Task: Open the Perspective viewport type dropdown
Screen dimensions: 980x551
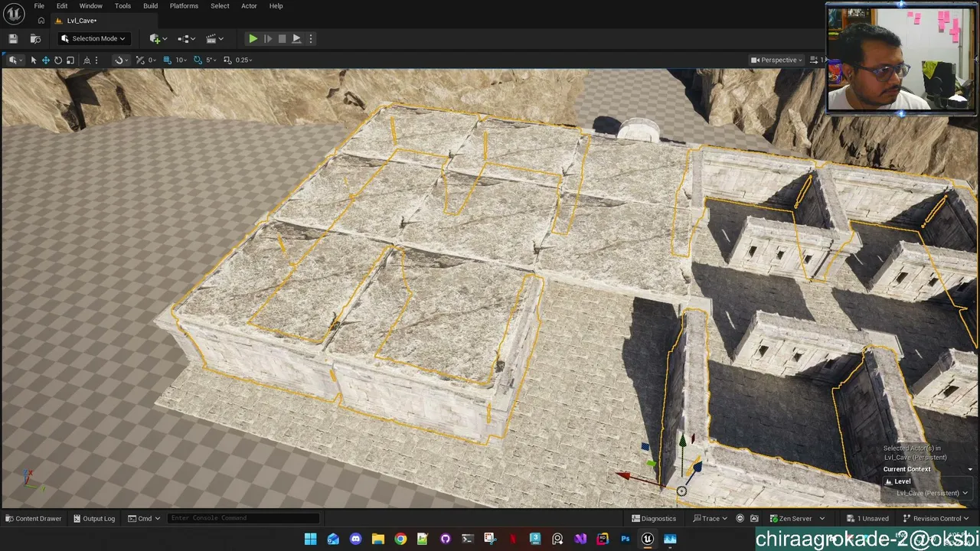Action: coord(776,60)
